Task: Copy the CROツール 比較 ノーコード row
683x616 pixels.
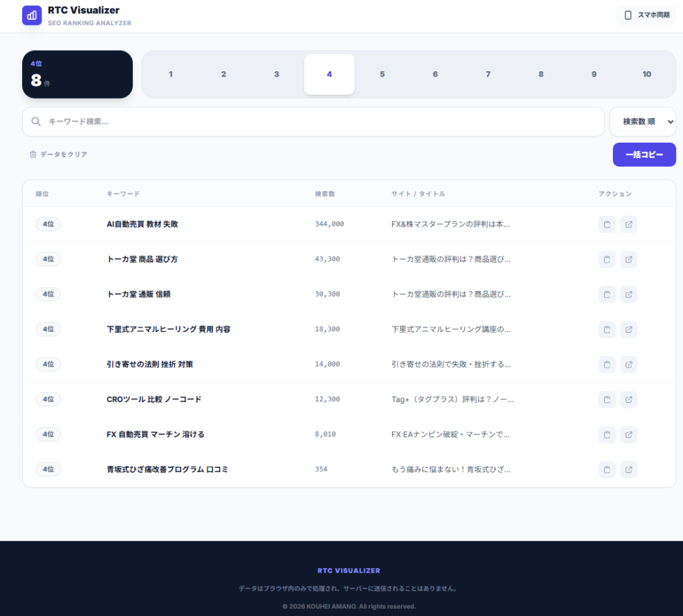Action: coord(607,399)
